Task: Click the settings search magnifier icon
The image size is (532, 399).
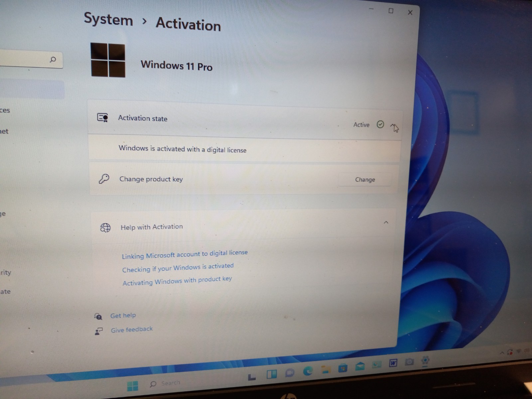Action: pyautogui.click(x=53, y=60)
